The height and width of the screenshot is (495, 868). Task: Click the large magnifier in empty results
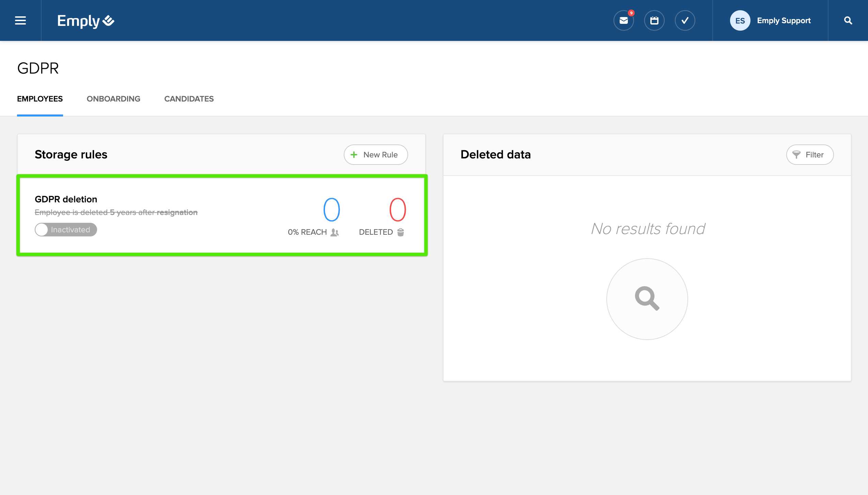(x=647, y=299)
